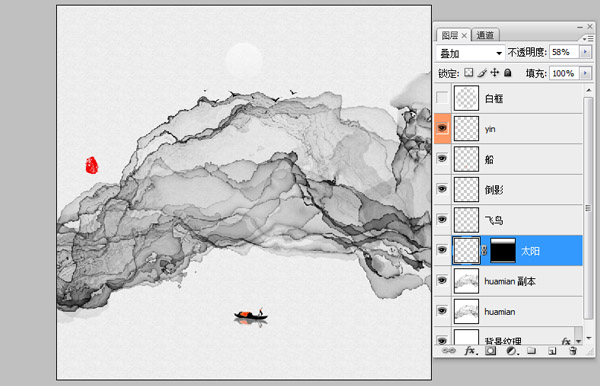Open the 叠加 blend mode dropdown

470,53
